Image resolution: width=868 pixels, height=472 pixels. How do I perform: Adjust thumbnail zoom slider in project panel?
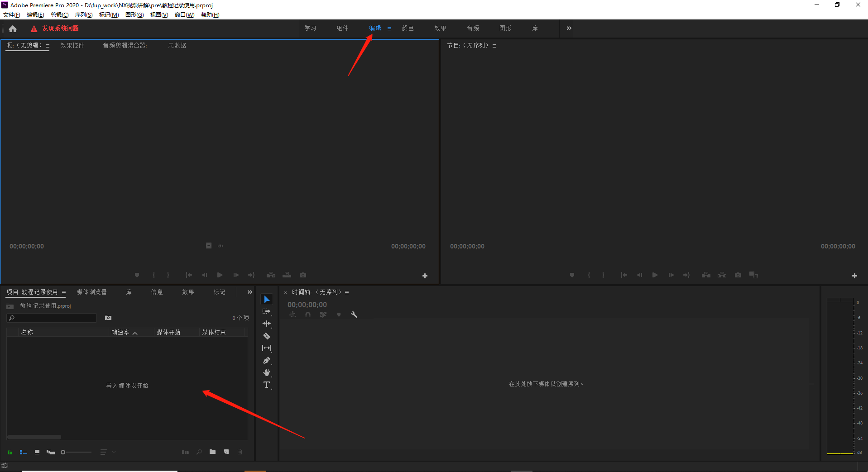pos(76,452)
